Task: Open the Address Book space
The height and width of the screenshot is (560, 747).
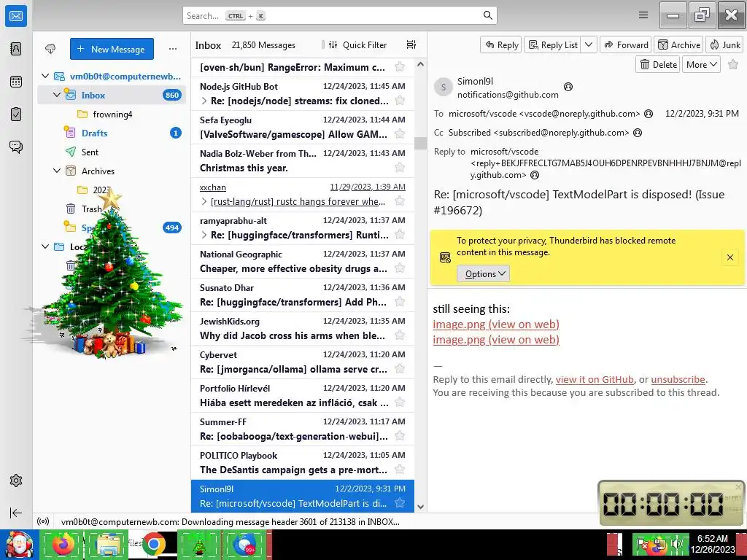Action: click(x=16, y=49)
